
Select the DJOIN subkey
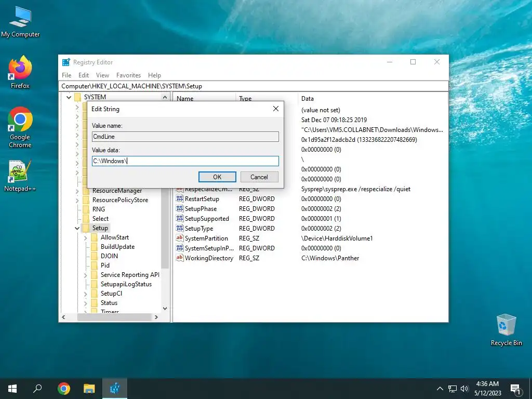(109, 256)
